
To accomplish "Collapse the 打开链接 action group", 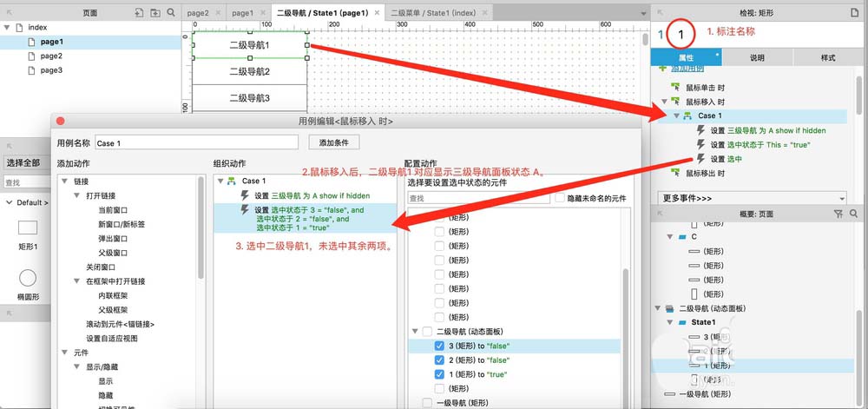I will point(77,196).
